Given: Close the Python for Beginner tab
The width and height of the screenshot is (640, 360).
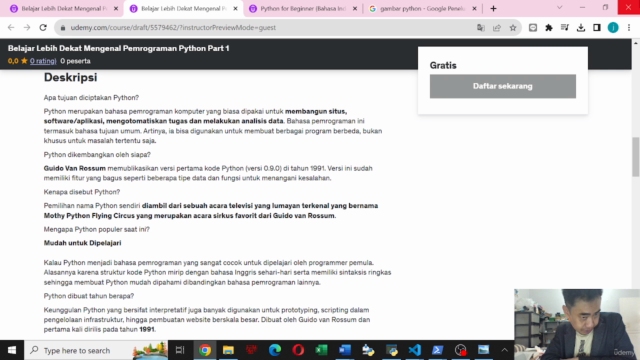Looking at the screenshot, I should pos(355,9).
